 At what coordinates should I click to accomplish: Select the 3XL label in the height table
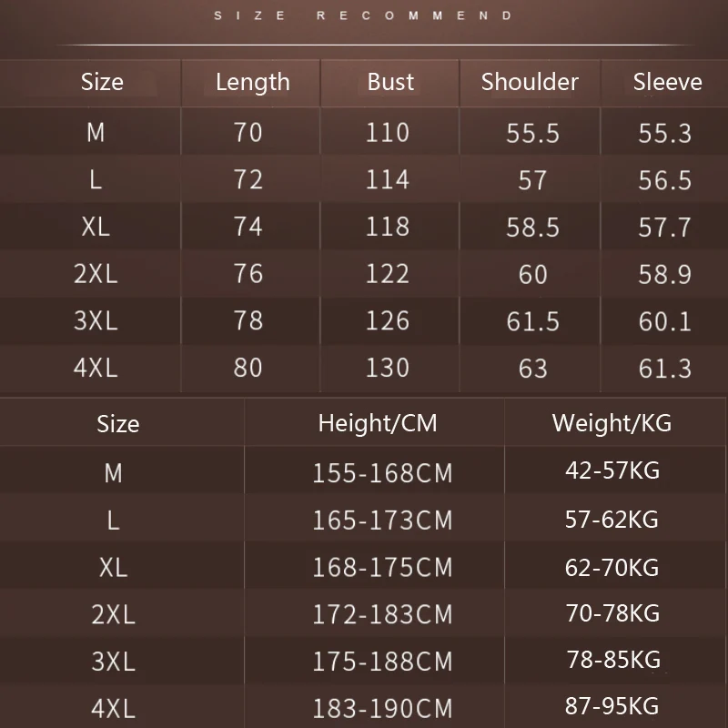113,662
